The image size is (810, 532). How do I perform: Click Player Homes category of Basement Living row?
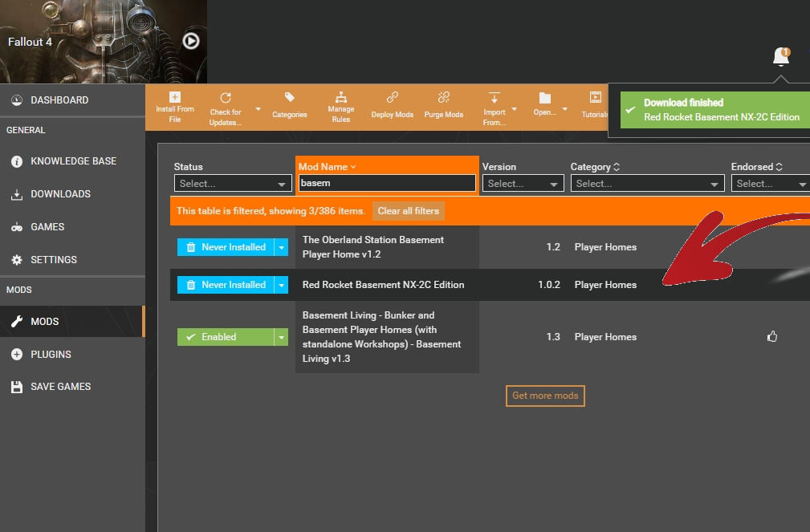pos(605,337)
